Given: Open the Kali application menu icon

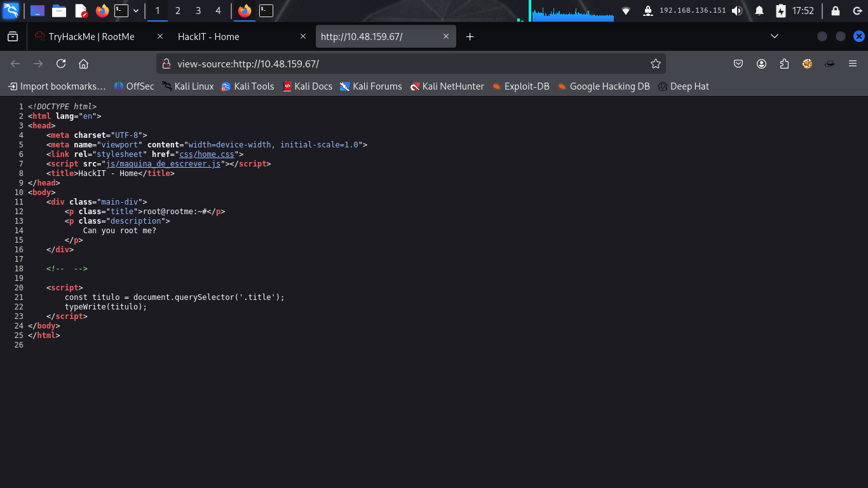Looking at the screenshot, I should 11,11.
